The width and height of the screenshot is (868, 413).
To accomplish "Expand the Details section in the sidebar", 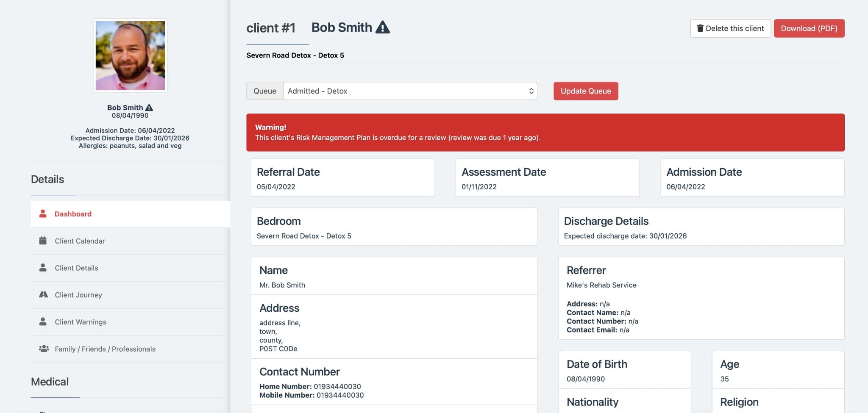I will (x=47, y=179).
